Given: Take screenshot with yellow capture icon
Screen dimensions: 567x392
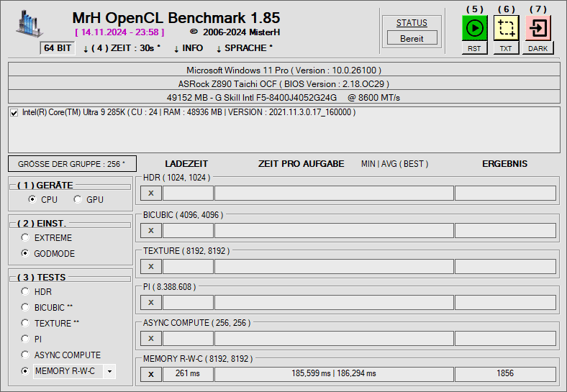Looking at the screenshot, I should click(506, 28).
